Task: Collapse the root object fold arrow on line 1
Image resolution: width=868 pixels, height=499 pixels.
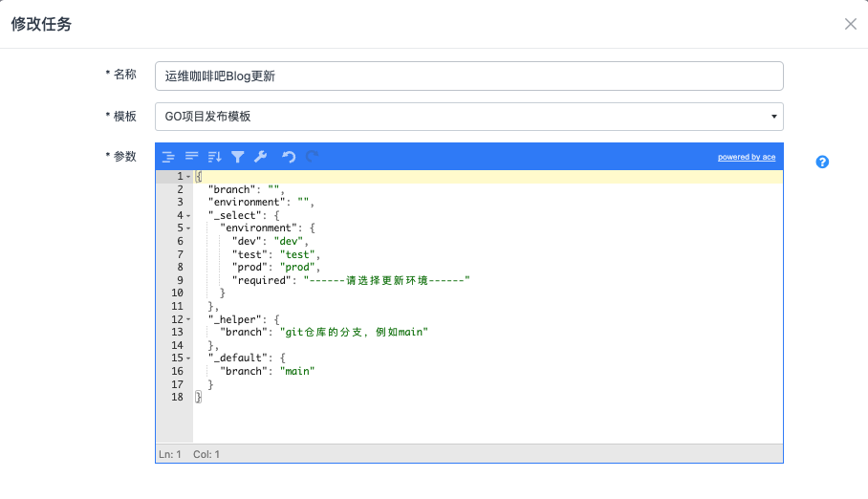Action: 188,177
